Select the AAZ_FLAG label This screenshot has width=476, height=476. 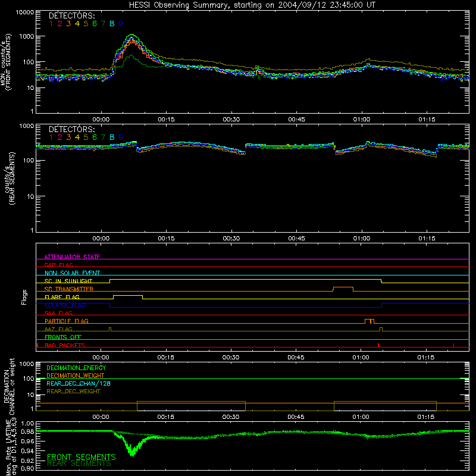(x=58, y=329)
